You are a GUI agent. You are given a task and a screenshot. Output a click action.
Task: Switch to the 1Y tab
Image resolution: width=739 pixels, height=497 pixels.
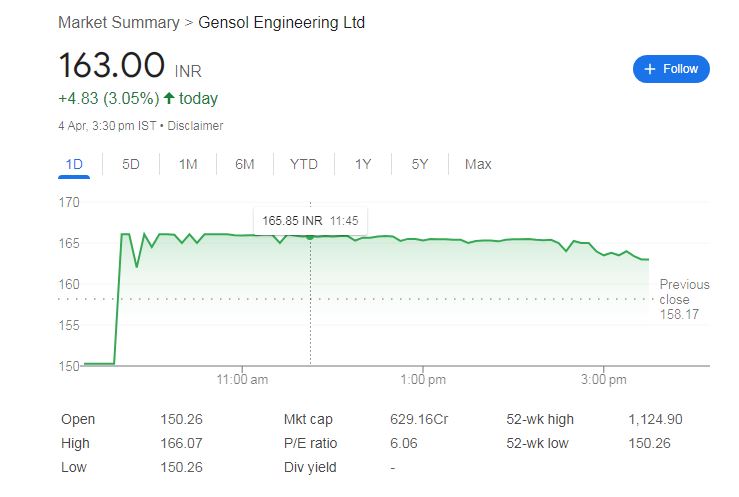(x=363, y=164)
